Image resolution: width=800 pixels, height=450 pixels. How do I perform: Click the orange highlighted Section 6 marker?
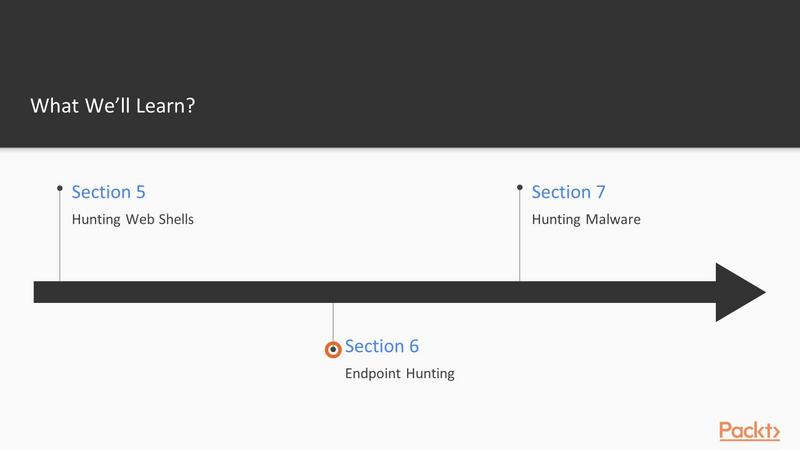333,349
